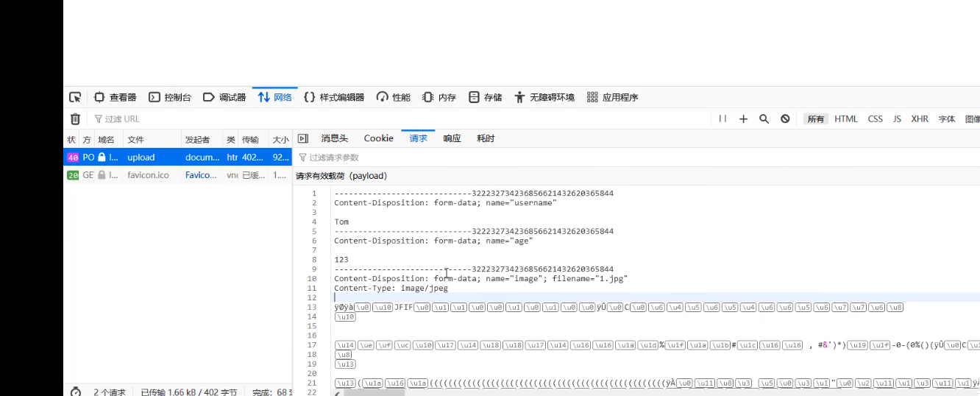Screen dimensions: 980x396
Task: Open request blocking panel icon
Action: click(x=785, y=119)
